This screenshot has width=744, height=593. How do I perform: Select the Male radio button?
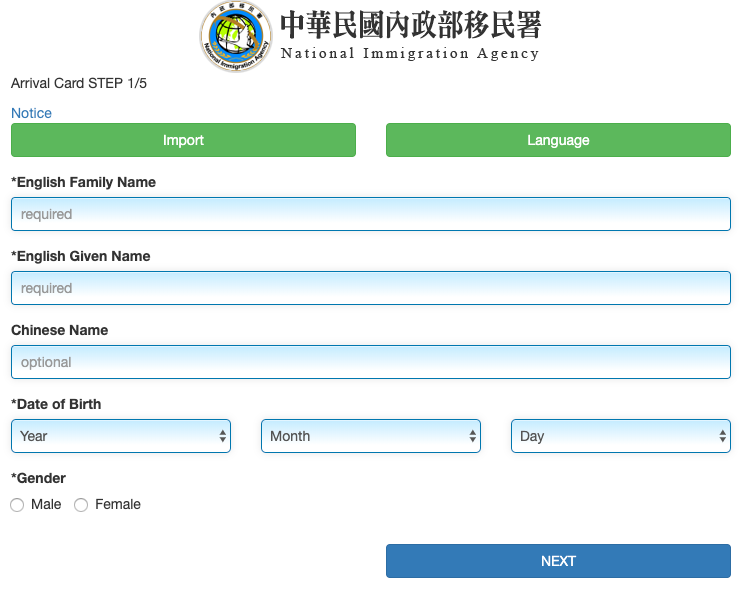pyautogui.click(x=17, y=505)
